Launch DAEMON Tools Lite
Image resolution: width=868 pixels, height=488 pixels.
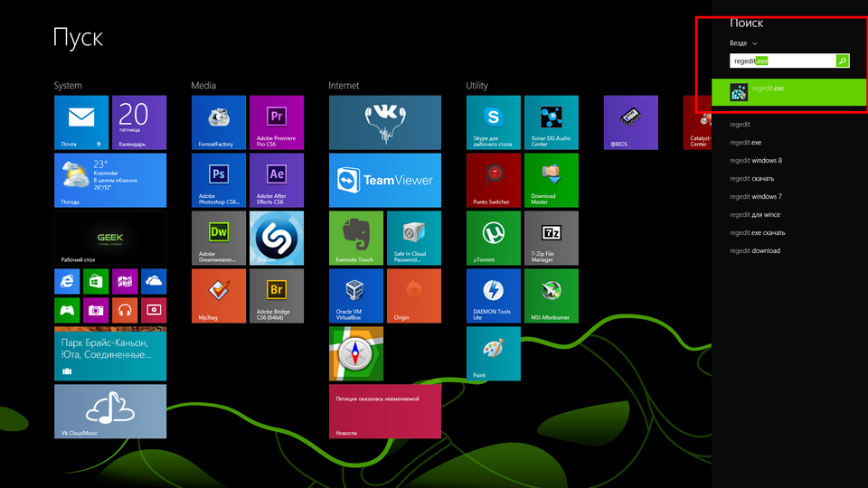(x=494, y=296)
